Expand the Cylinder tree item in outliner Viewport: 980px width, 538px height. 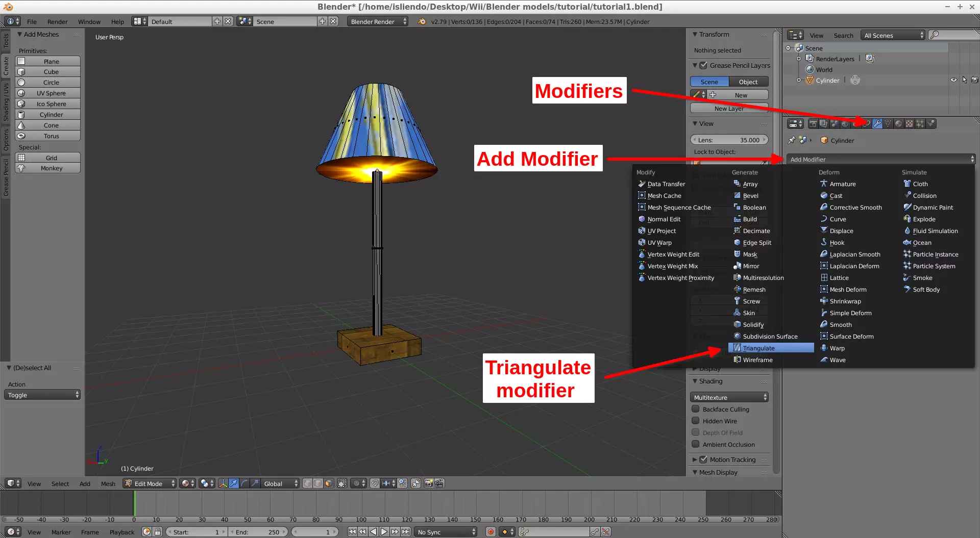point(799,80)
